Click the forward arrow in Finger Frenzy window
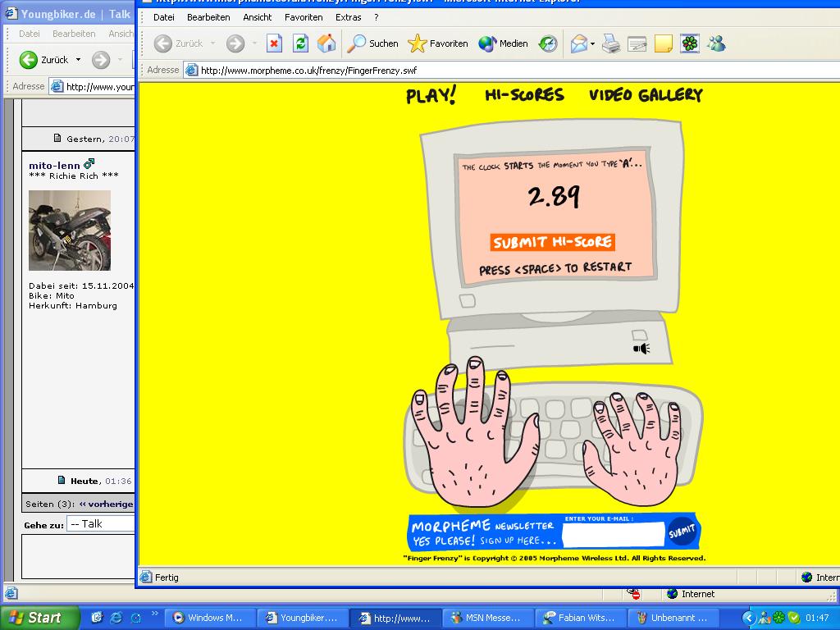This screenshot has height=630, width=840. click(235, 43)
